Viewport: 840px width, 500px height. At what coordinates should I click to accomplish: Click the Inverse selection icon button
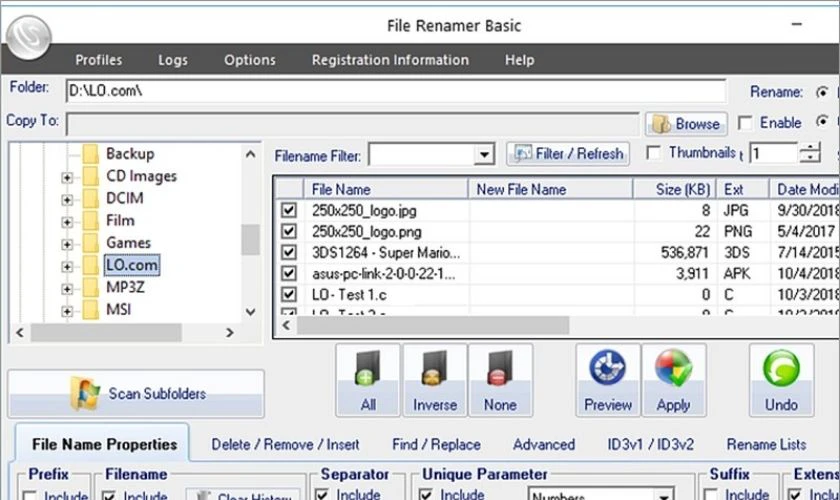435,379
